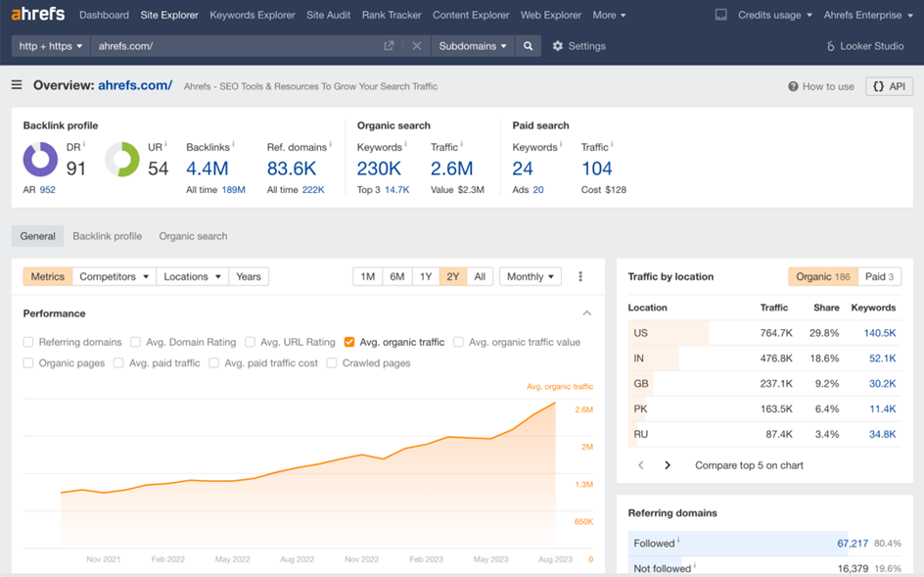Select the 1M time range
Screen dimensions: 924x577
[x=368, y=276]
